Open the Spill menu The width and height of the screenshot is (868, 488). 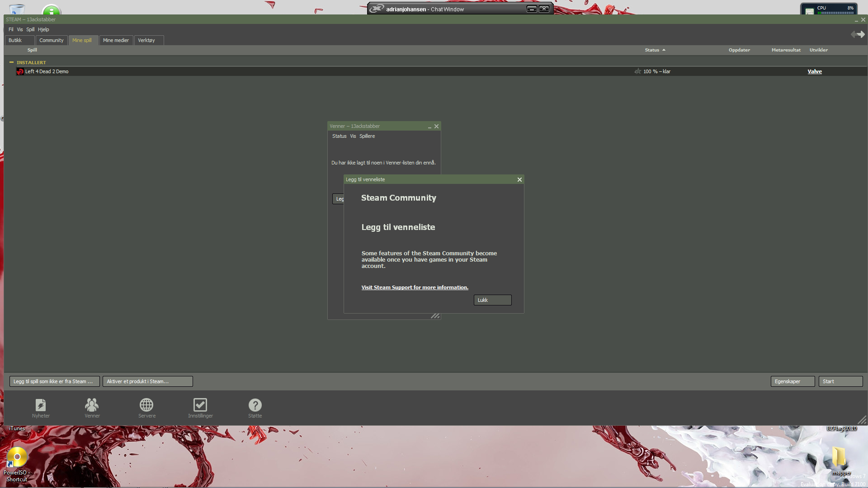30,29
